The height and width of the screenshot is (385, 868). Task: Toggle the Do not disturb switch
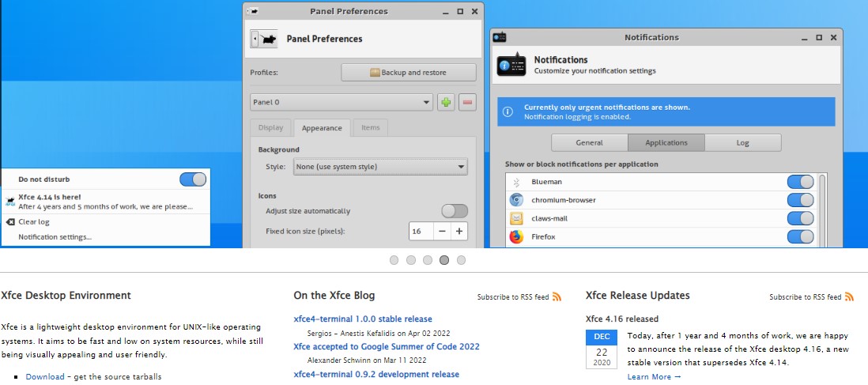[193, 179]
